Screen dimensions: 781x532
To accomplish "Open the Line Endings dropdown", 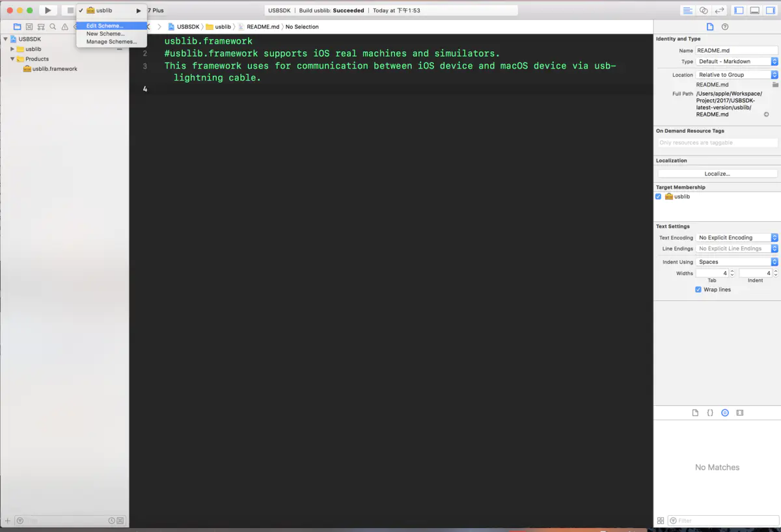I will pyautogui.click(x=737, y=248).
